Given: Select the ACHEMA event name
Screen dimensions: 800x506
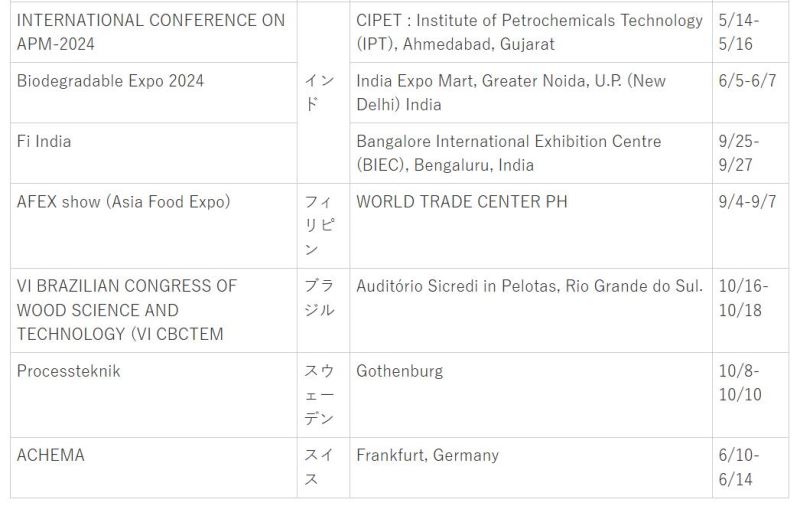Looking at the screenshot, I should 51,455.
